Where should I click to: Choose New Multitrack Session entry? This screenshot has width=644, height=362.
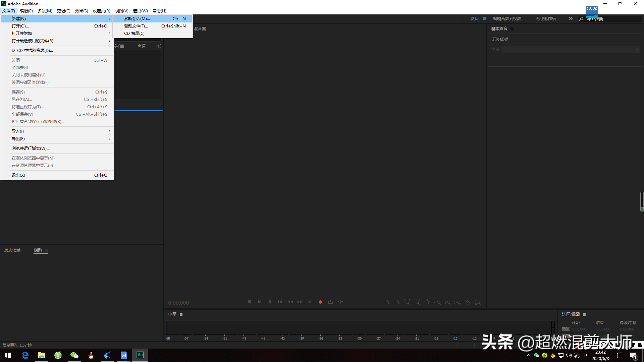point(153,19)
